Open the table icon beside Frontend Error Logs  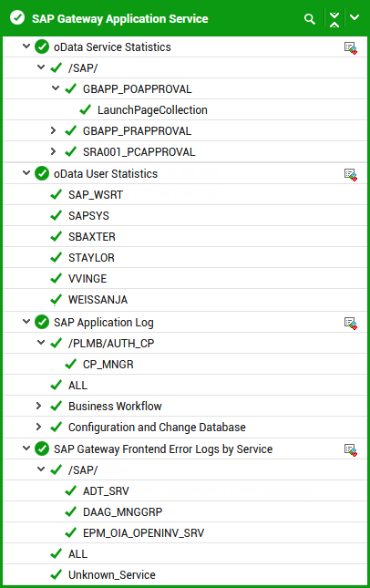(x=351, y=450)
